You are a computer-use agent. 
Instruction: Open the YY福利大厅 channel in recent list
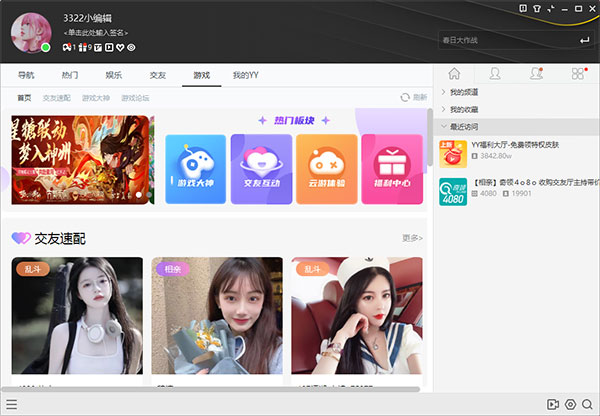pos(520,144)
